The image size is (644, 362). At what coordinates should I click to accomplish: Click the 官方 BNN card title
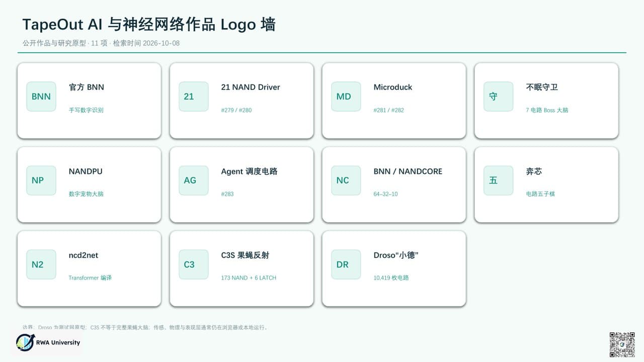(x=87, y=87)
